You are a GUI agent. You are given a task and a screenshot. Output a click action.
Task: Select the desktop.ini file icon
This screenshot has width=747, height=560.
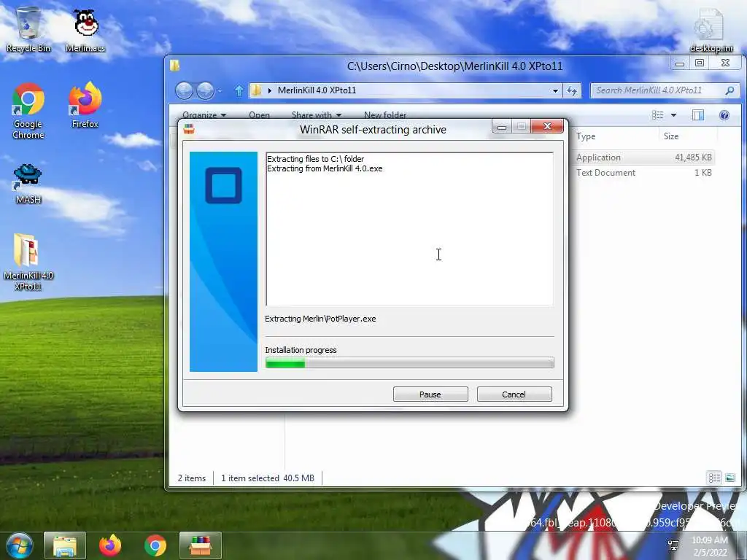pyautogui.click(x=711, y=29)
